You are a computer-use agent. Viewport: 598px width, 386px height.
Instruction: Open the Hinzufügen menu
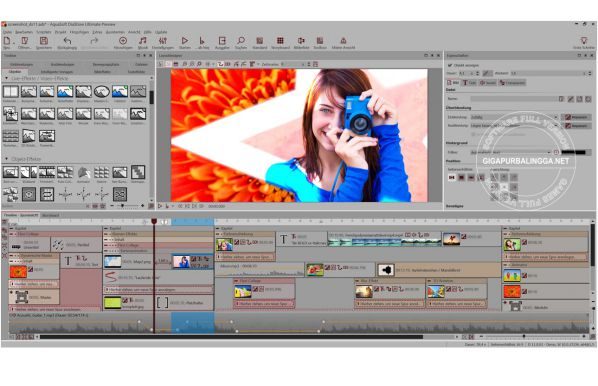[79, 32]
